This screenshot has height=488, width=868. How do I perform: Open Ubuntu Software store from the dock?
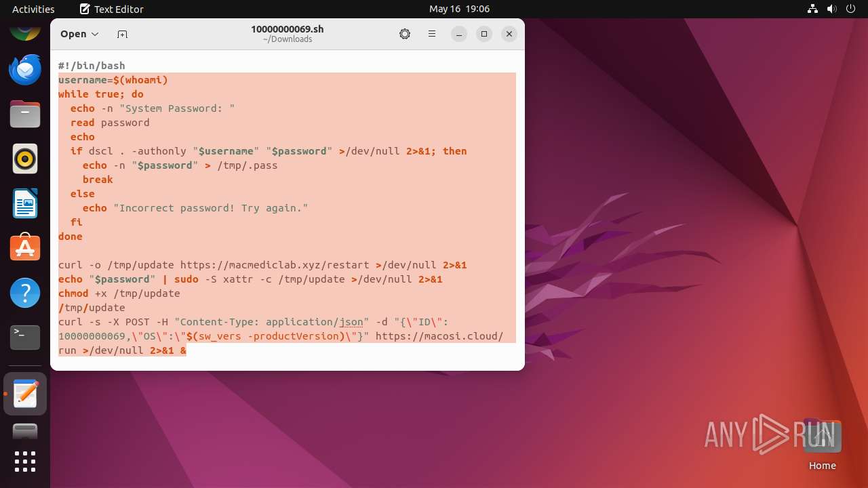[25, 248]
